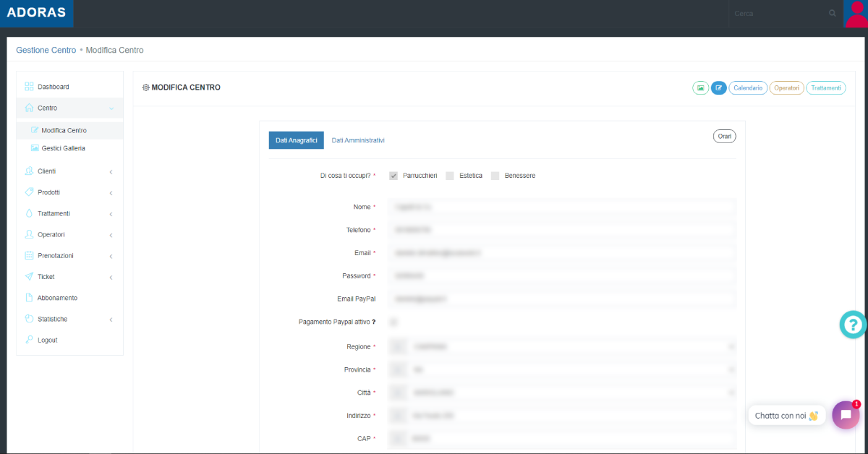Expand the Operatori submenu arrow
The image size is (868, 454).
click(x=111, y=235)
